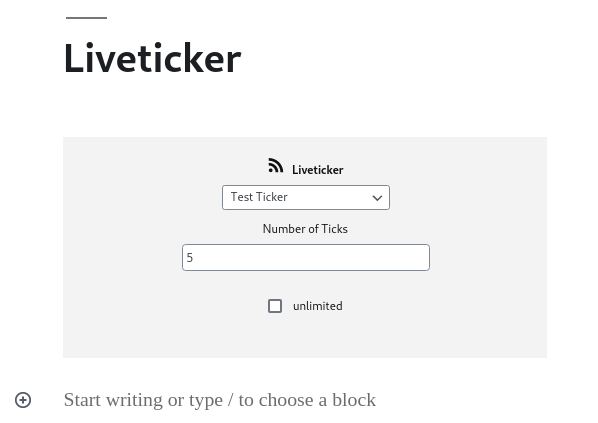Viewport: 598px width, 423px height.
Task: Click the Liveticker page title heading
Action: [x=153, y=58]
